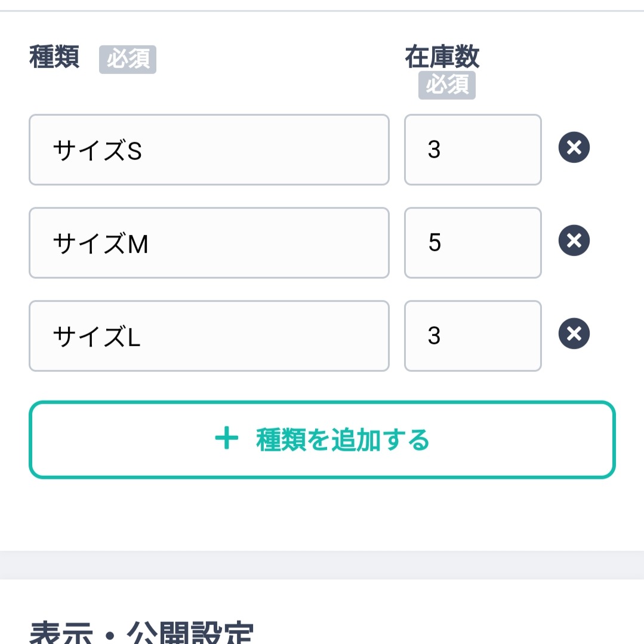Click the 種類を追加する text label

[x=343, y=439]
